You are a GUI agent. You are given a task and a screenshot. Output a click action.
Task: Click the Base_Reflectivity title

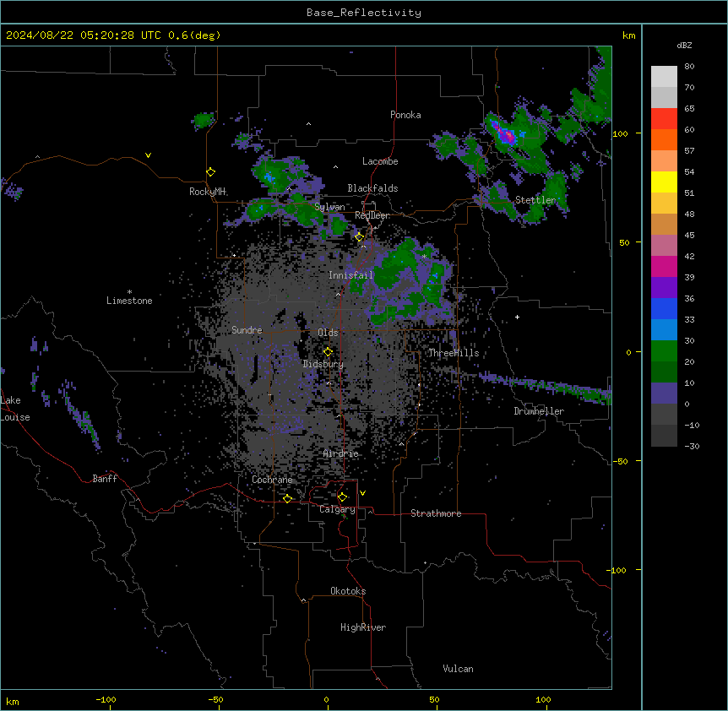(364, 13)
